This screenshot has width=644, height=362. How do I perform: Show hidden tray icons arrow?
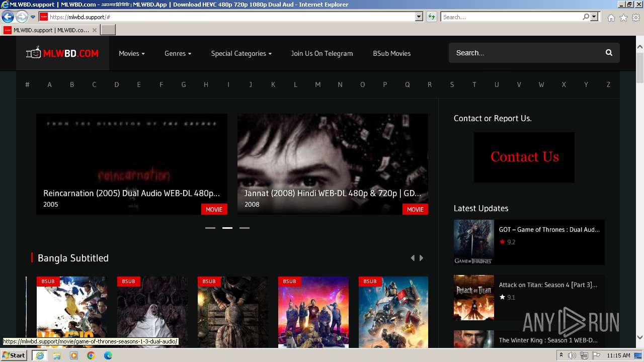561,355
